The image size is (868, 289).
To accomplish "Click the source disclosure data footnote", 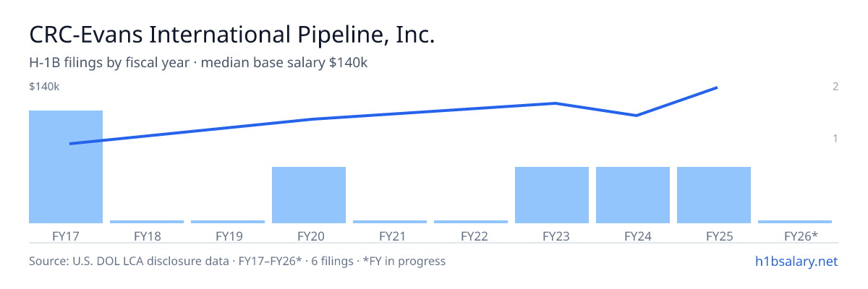I will (237, 261).
